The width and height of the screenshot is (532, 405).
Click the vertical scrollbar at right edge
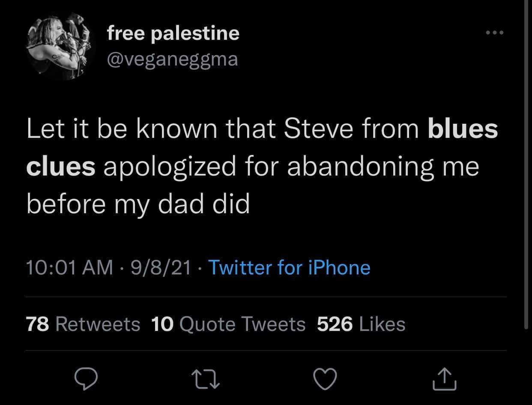pos(526,163)
